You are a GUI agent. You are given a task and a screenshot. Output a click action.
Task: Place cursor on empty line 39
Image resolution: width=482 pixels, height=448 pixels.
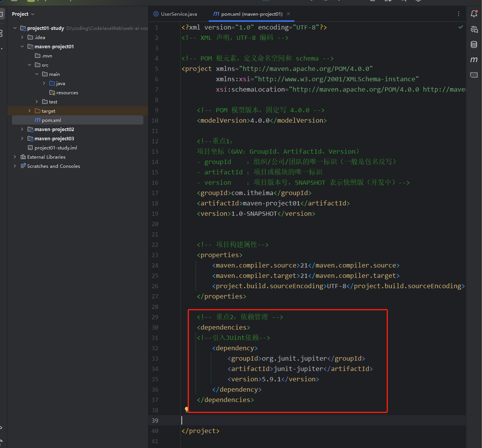323,420
